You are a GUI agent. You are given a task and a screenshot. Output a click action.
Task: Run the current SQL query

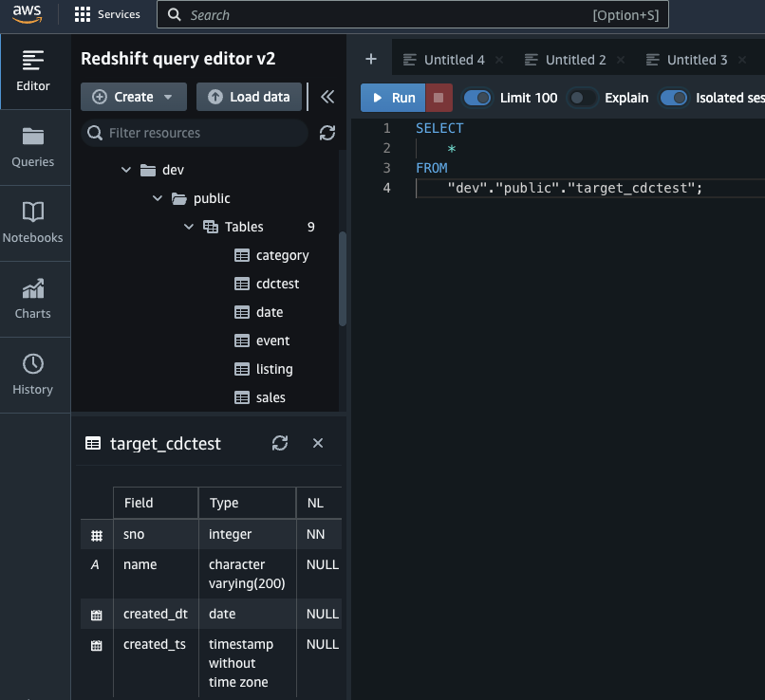click(x=392, y=97)
